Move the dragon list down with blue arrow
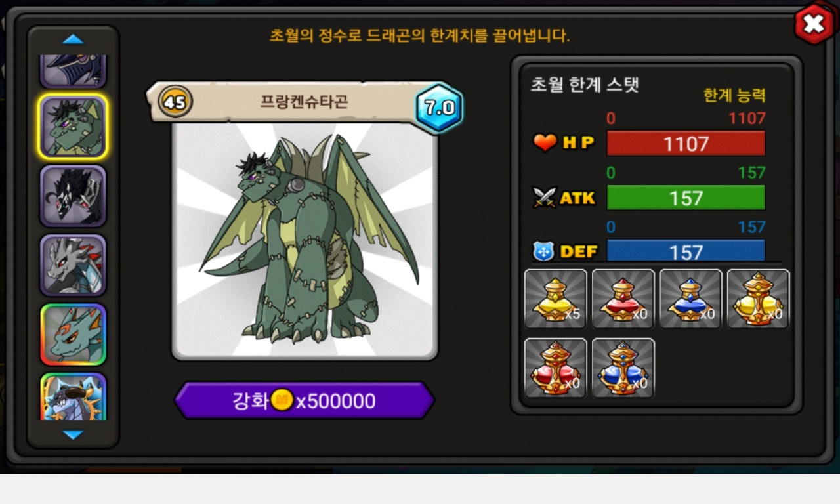 (x=73, y=434)
